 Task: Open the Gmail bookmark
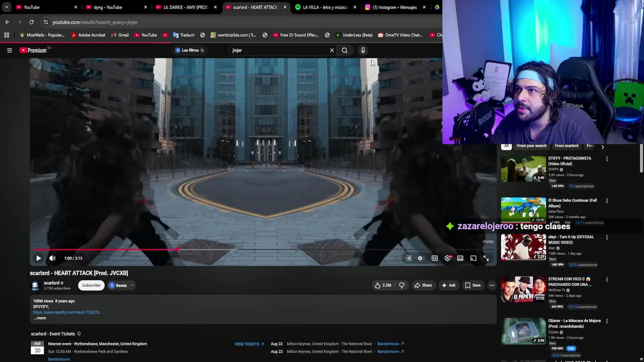(120, 35)
